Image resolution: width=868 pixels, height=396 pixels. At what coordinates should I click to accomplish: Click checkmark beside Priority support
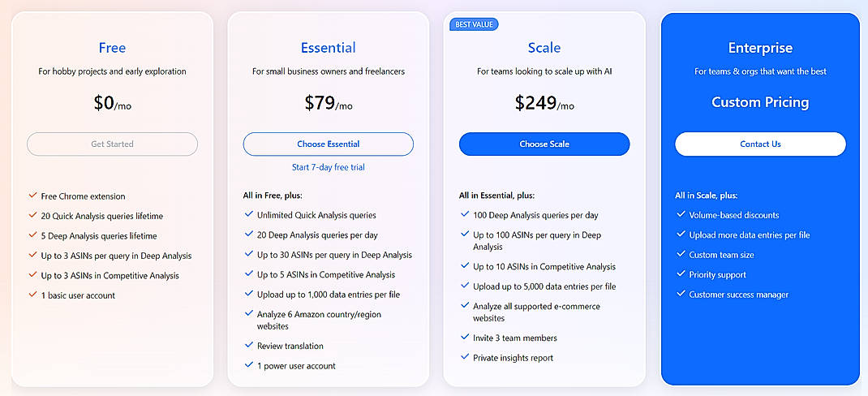[x=681, y=274]
